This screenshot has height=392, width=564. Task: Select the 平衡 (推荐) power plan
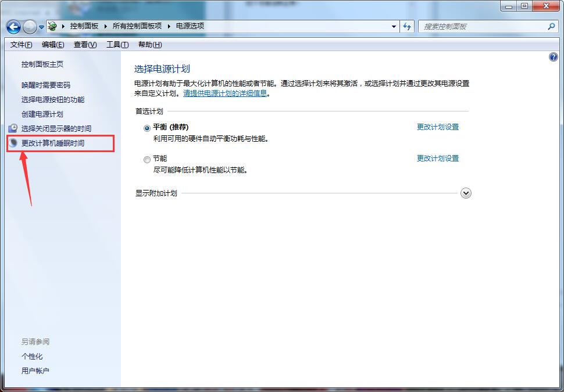click(x=147, y=128)
